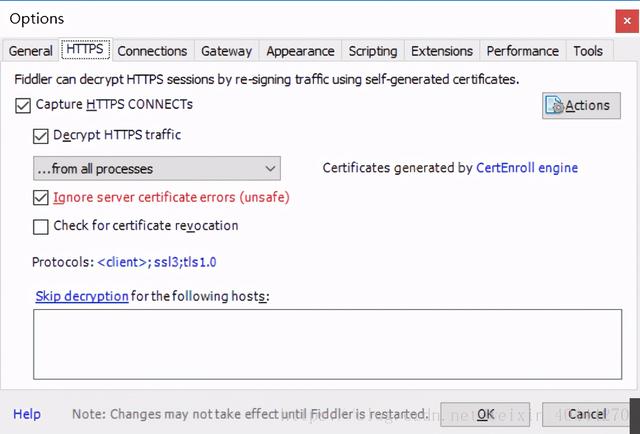The width and height of the screenshot is (640, 434).
Task: Open the Scripting tab
Action: click(x=373, y=51)
